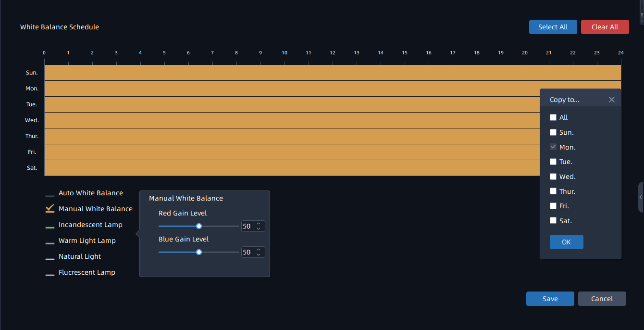This screenshot has width=644, height=330.
Task: Confirm the copy with OK button
Action: tap(566, 242)
